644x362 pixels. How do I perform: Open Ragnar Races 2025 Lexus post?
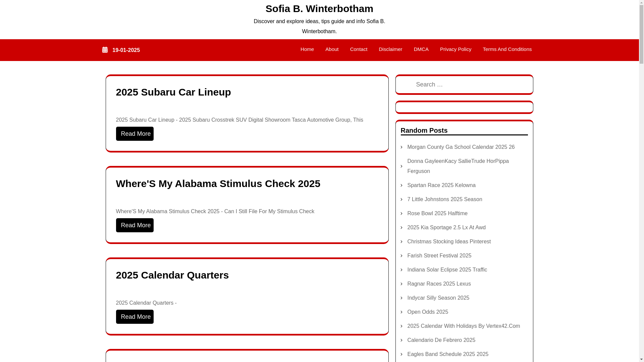[439, 284]
